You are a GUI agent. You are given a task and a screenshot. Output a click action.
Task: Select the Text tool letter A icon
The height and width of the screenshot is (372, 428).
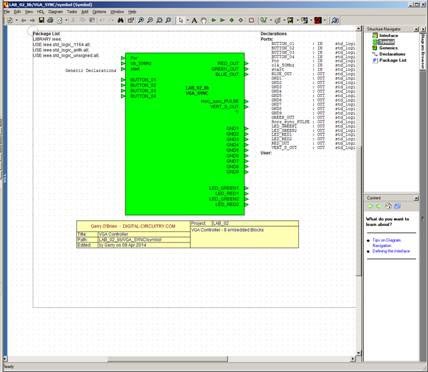(x=194, y=20)
